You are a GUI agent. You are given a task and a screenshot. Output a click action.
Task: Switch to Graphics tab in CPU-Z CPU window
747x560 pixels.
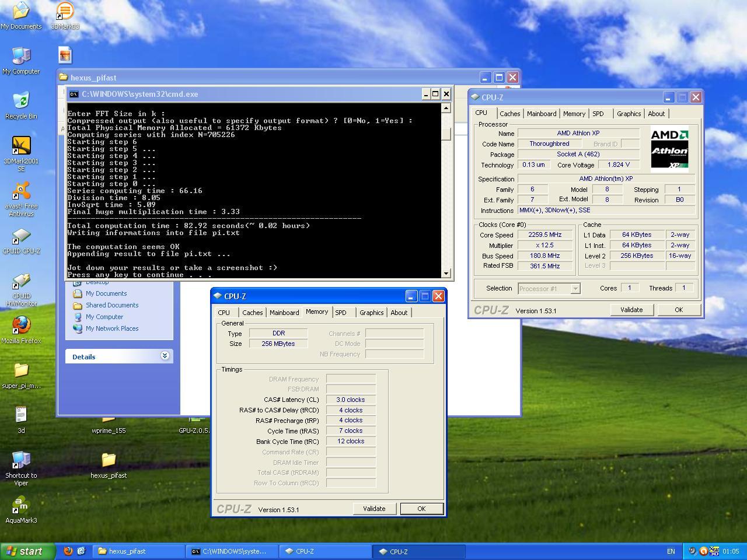(629, 114)
